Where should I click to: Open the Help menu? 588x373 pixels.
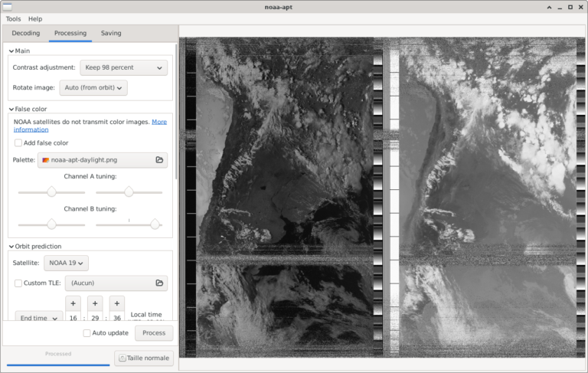point(35,18)
